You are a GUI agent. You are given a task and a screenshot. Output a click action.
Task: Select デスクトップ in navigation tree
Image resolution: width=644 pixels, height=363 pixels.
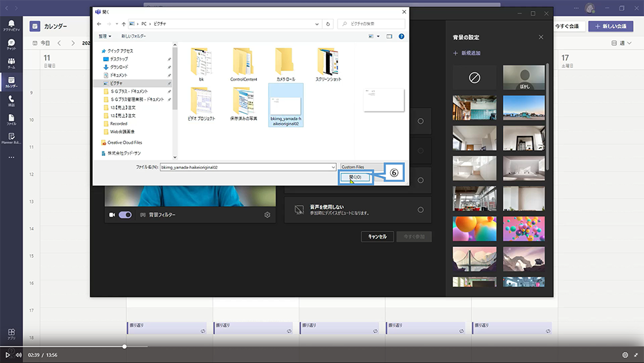click(x=118, y=59)
